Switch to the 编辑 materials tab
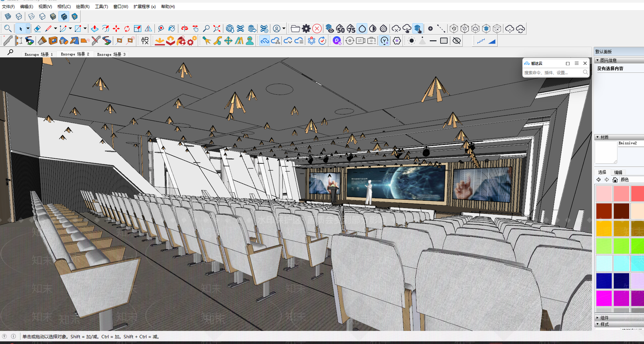This screenshot has width=644, height=344. point(618,172)
